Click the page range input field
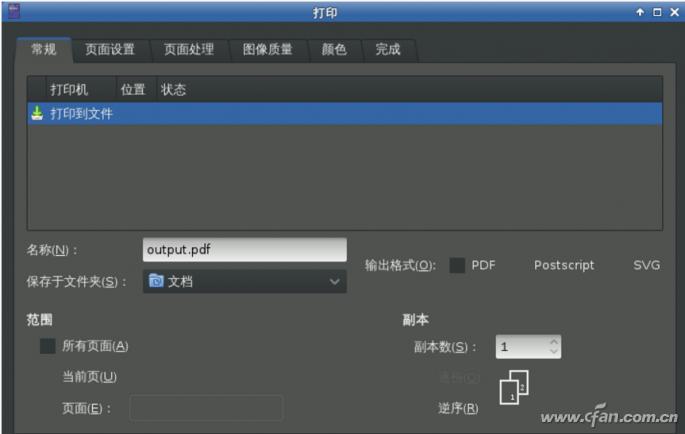Image resolution: width=685 pixels, height=434 pixels. [206, 408]
